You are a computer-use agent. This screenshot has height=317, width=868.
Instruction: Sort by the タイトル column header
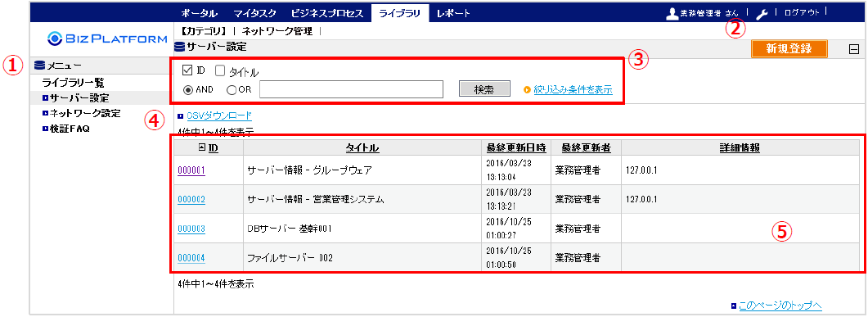(x=362, y=147)
